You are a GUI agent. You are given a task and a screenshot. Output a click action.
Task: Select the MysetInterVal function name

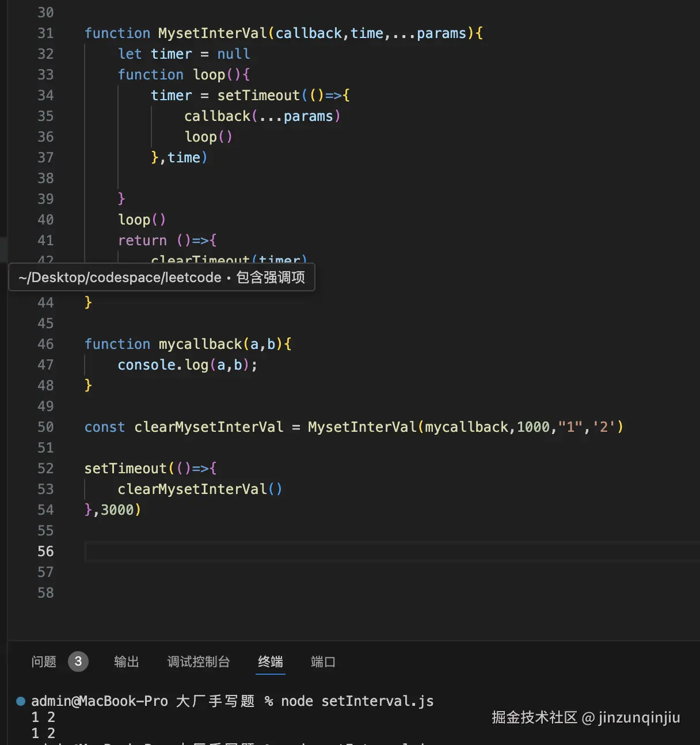(212, 33)
